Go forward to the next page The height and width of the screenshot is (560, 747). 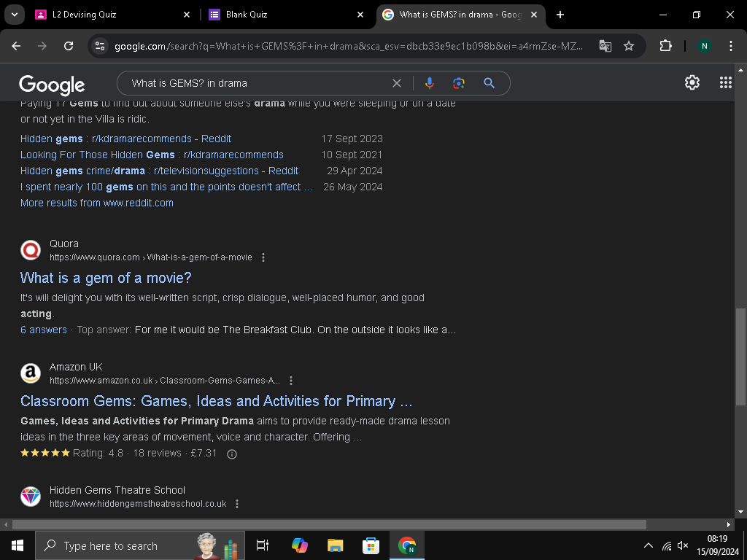42,46
